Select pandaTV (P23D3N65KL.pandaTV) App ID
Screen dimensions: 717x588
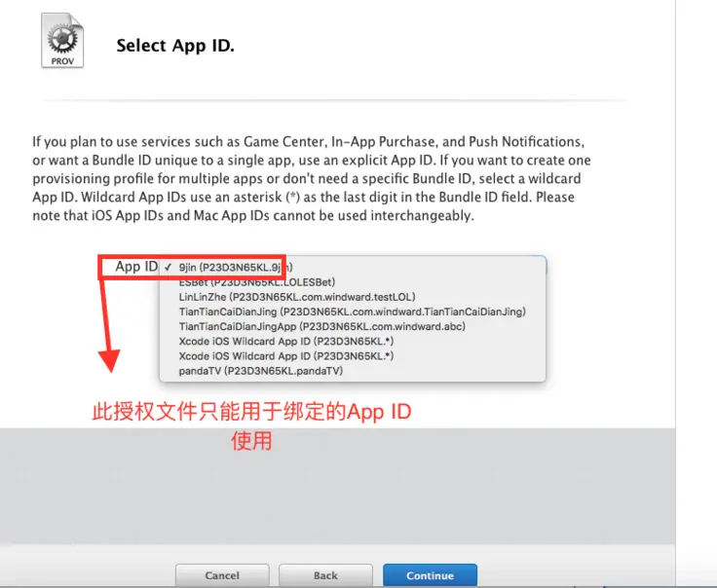(353, 371)
